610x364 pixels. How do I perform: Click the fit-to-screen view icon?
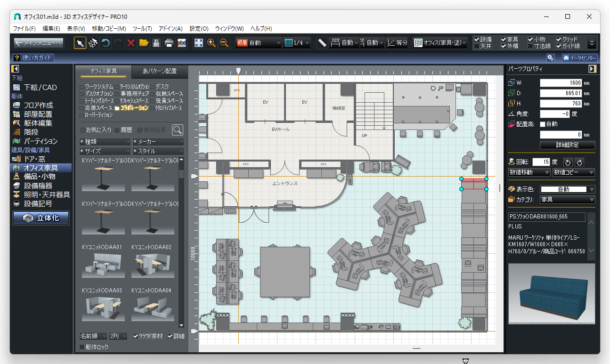click(199, 43)
